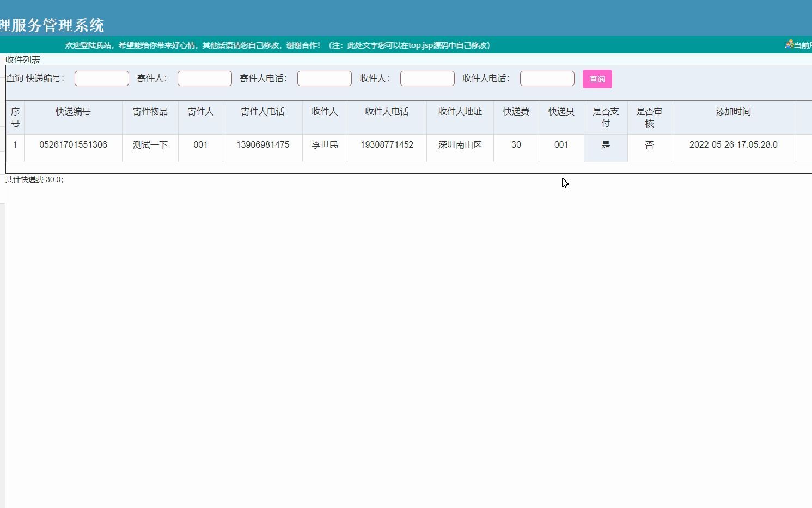Click the row sequence number 1 cell
The image size is (812, 508).
15,144
